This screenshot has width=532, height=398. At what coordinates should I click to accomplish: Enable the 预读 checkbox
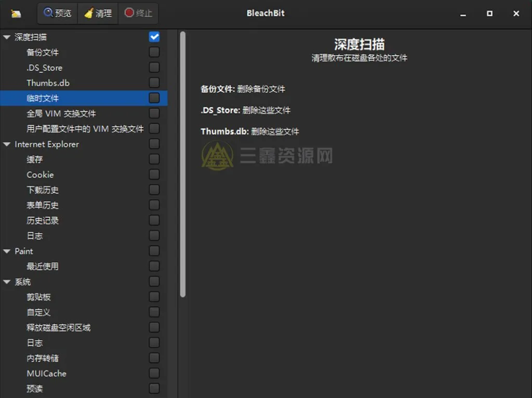[x=154, y=388]
